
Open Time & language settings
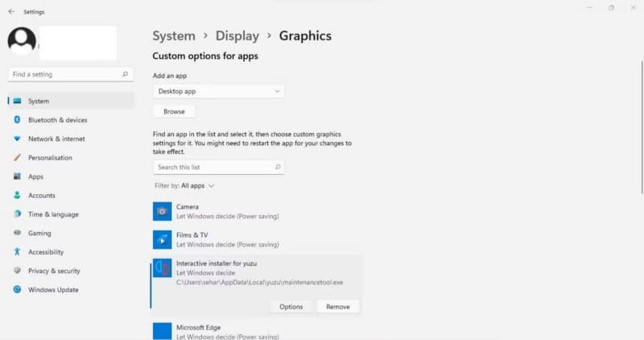(71, 214)
